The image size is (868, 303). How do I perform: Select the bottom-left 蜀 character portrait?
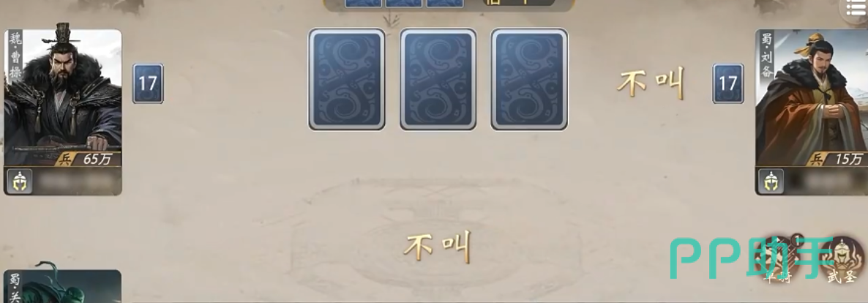tap(62, 286)
